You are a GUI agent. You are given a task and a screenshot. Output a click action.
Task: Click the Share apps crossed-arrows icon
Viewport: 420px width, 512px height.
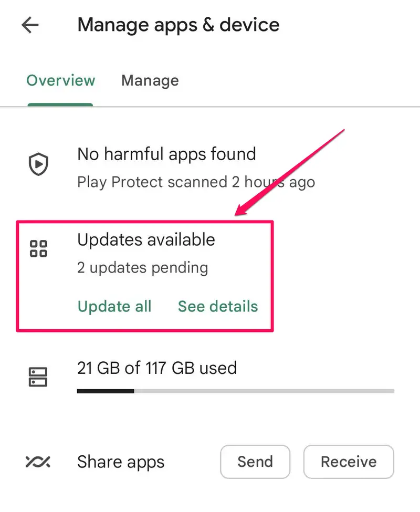point(37,462)
